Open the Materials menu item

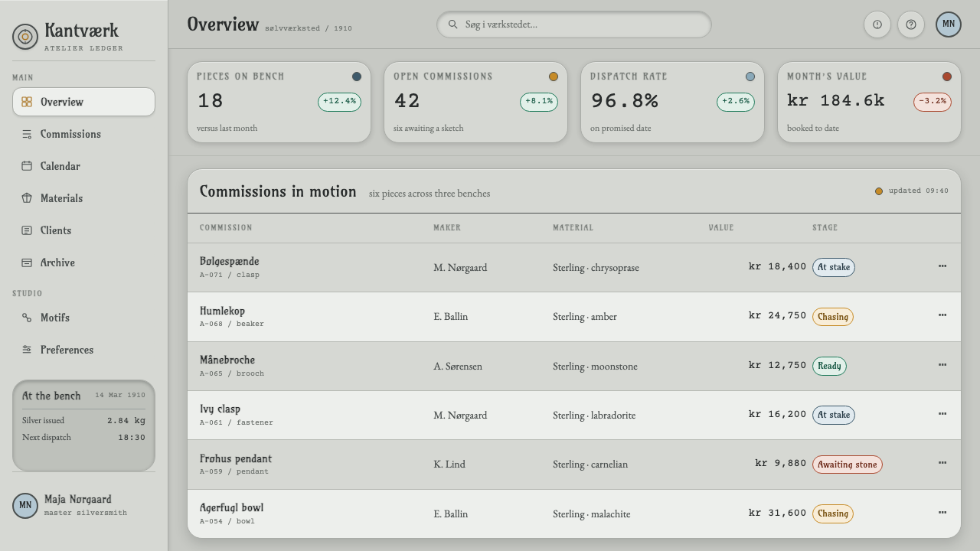coord(83,198)
